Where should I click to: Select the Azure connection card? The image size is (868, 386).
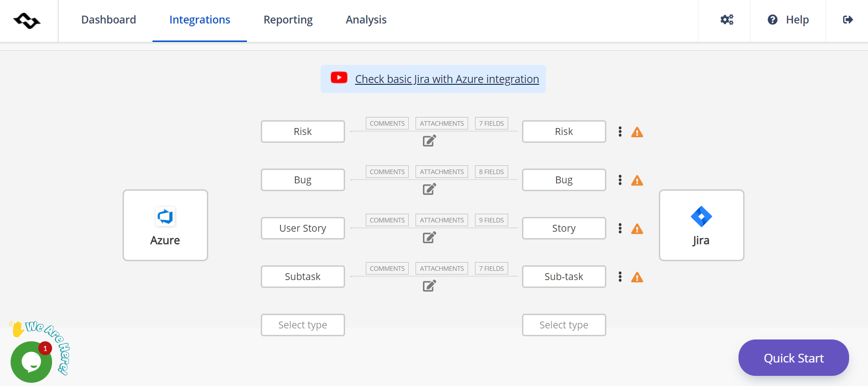click(x=165, y=225)
